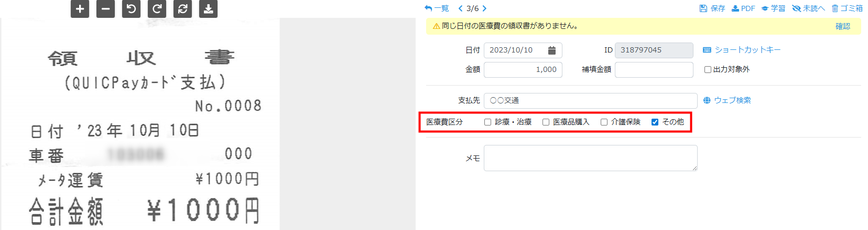Viewport: 868px width, 230px height.
Task: Rotate receipt image clockwise
Action: [x=157, y=9]
